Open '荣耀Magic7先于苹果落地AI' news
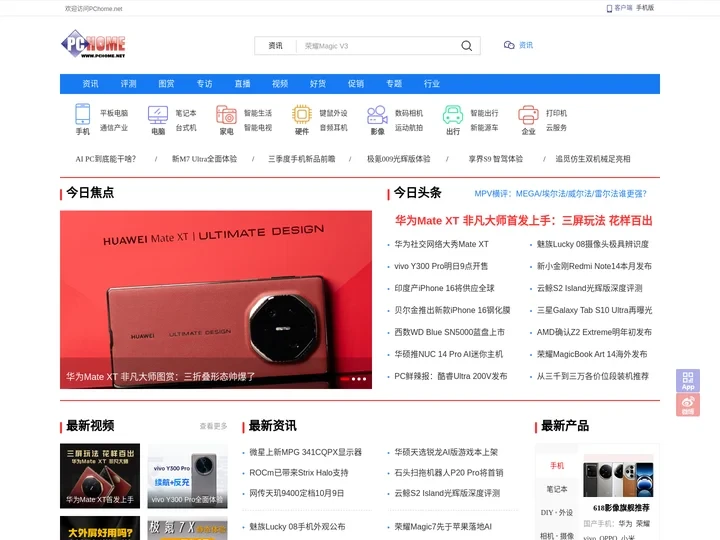Screen dimensions: 720x540 point(443,527)
